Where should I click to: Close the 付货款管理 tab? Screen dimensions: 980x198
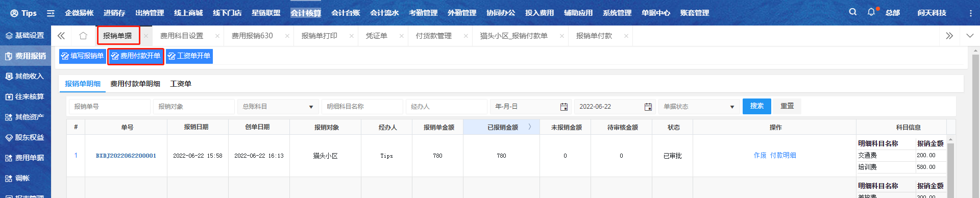point(466,36)
